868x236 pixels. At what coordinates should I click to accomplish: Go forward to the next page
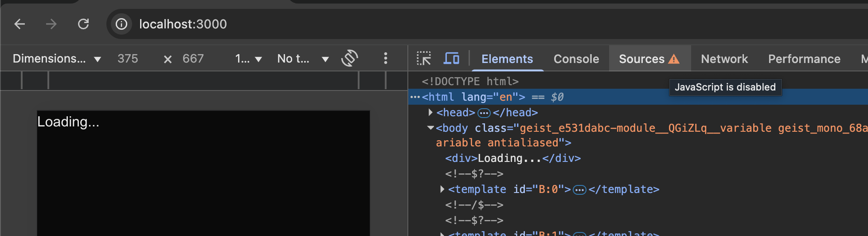click(x=51, y=24)
